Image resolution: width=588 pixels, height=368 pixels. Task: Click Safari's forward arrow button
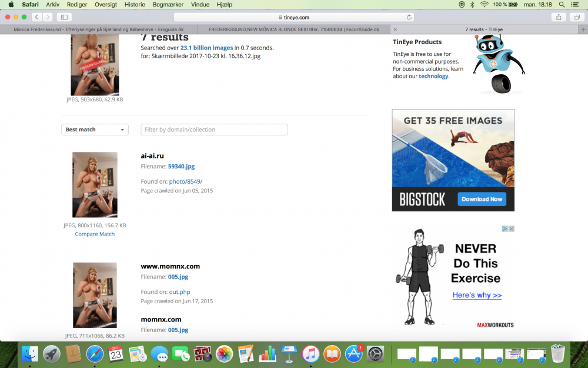tap(48, 17)
